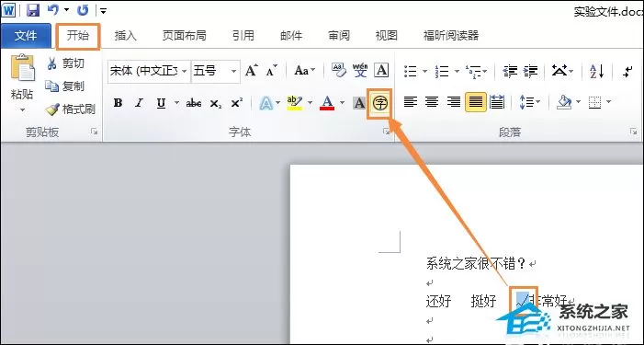Open the font size 五号 dropdown

pos(233,71)
